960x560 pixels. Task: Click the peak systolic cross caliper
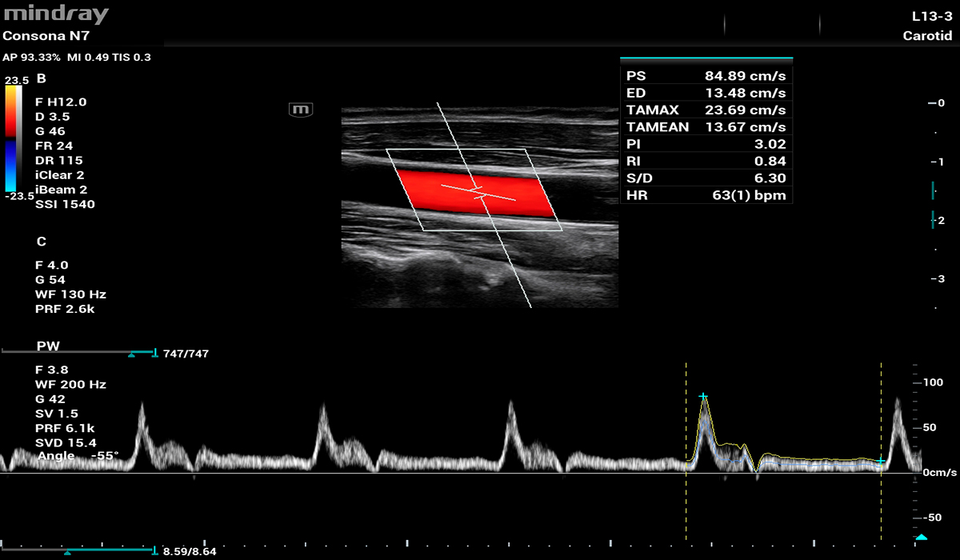[x=703, y=397]
